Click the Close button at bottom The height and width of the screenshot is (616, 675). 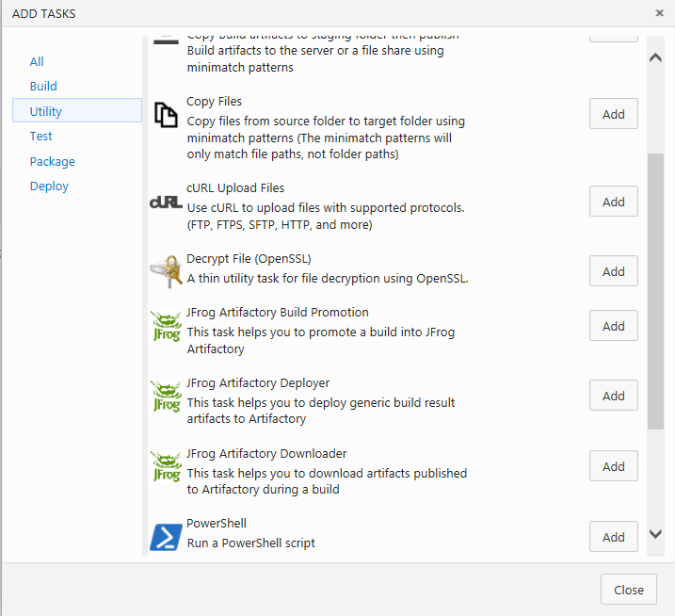[629, 590]
